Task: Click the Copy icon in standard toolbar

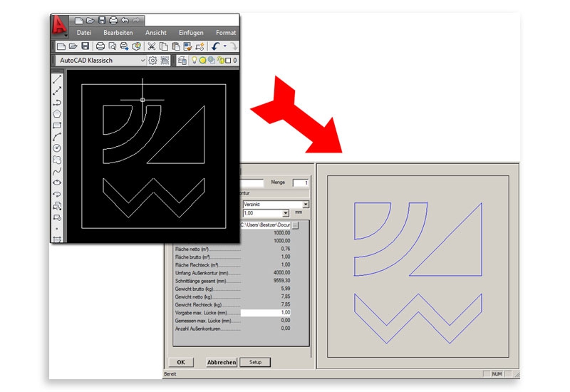Action: click(164, 46)
